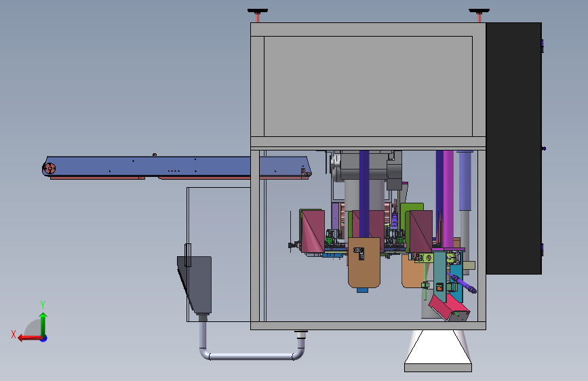Select the magenta vertical column

pos(448,199)
